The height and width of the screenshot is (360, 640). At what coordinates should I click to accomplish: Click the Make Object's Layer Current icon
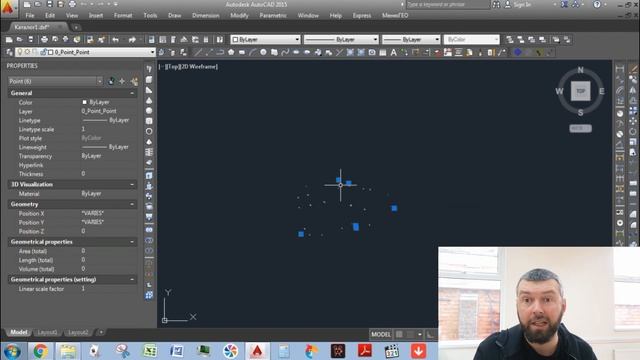tap(162, 52)
